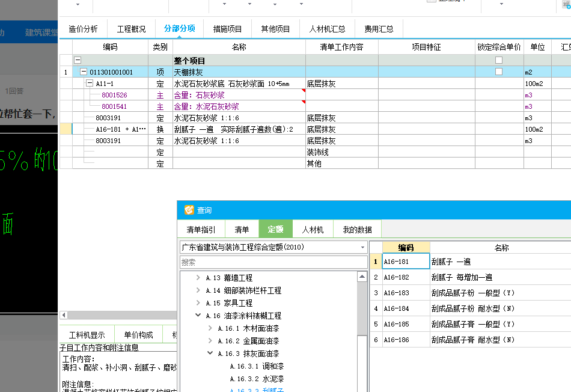Expand the A.16.1 木材面油漆 node

210,328
